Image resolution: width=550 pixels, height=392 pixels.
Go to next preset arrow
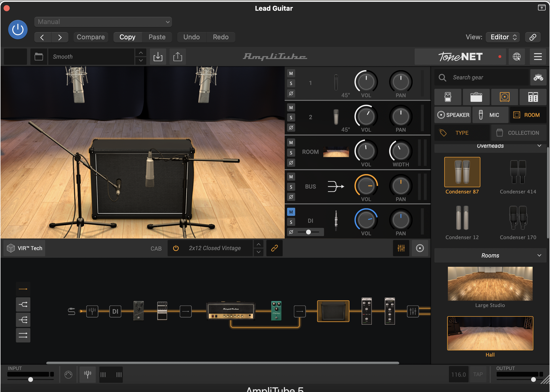point(60,37)
